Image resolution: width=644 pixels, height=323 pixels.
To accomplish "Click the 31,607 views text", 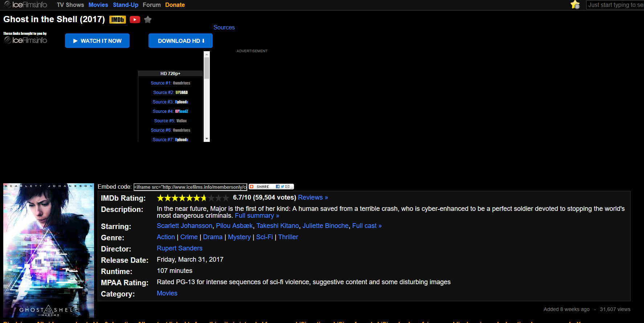I will coord(615,309).
